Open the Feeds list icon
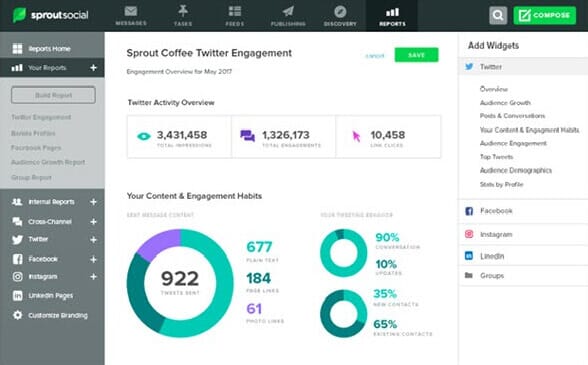 [x=235, y=11]
